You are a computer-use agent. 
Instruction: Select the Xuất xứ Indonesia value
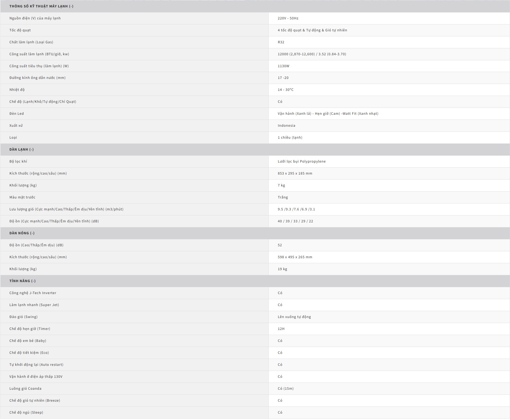[x=286, y=125]
